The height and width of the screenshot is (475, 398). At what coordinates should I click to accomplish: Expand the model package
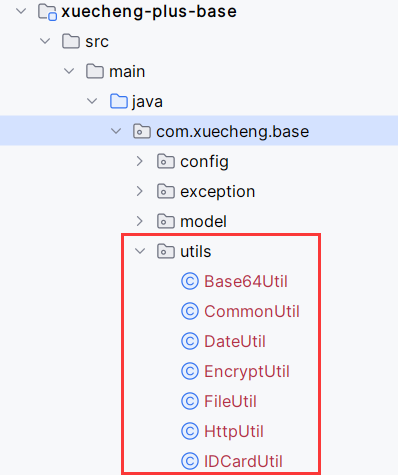point(140,221)
